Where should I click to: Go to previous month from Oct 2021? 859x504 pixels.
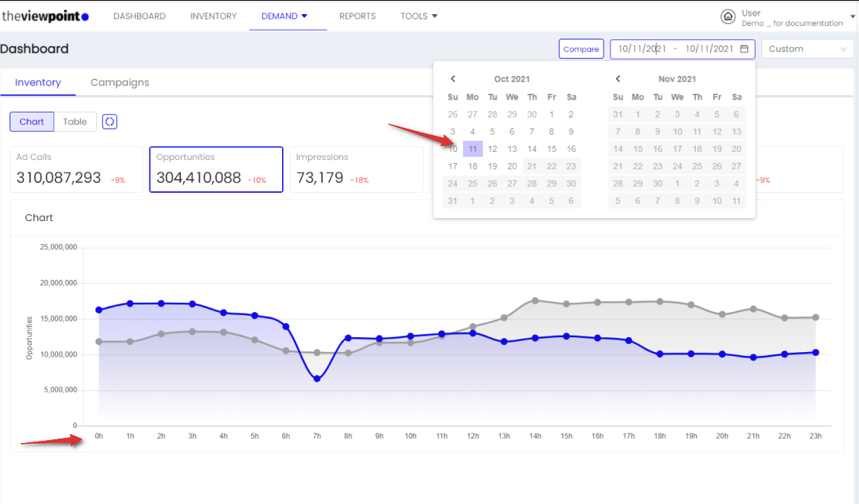click(453, 79)
